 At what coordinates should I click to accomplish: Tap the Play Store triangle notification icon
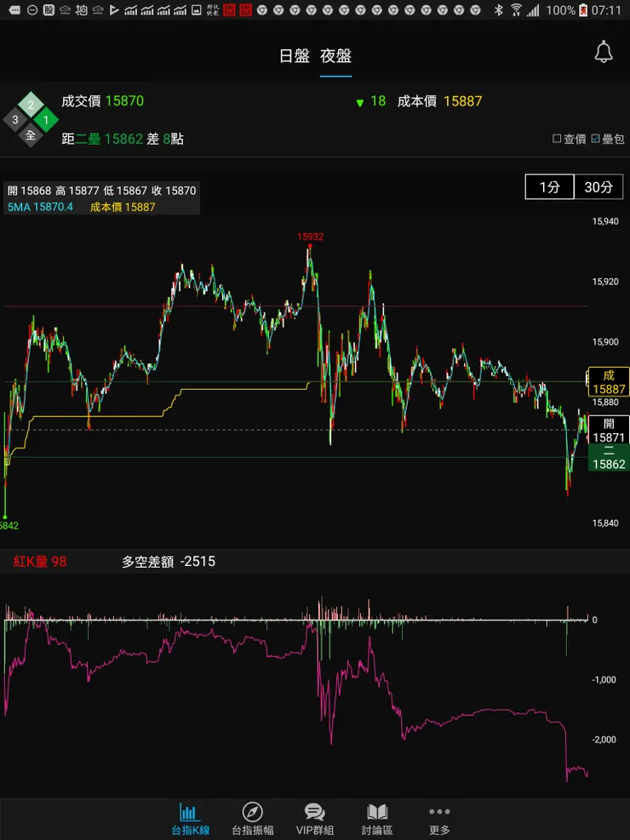pyautogui.click(x=114, y=9)
